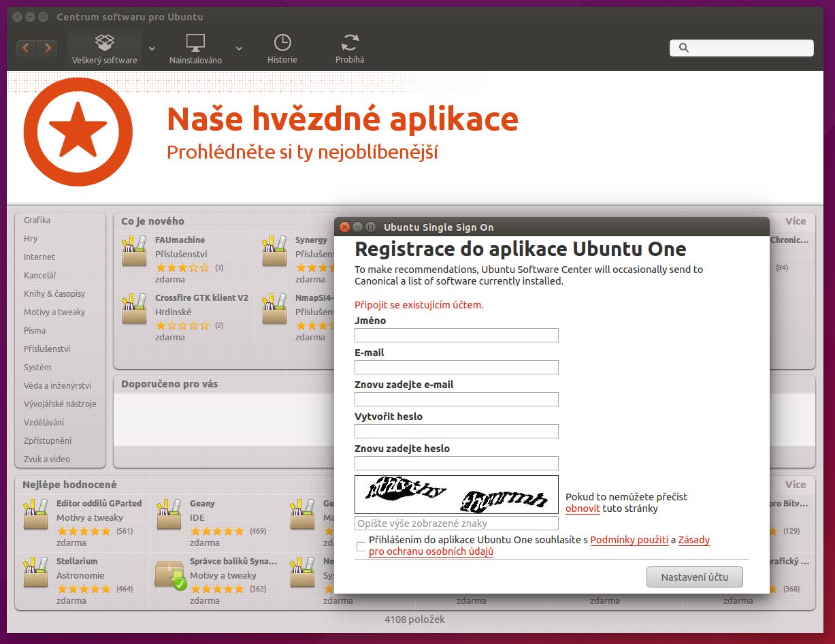Open the Vývojářské nástroje category
This screenshot has height=644, width=835.
pos(60,404)
